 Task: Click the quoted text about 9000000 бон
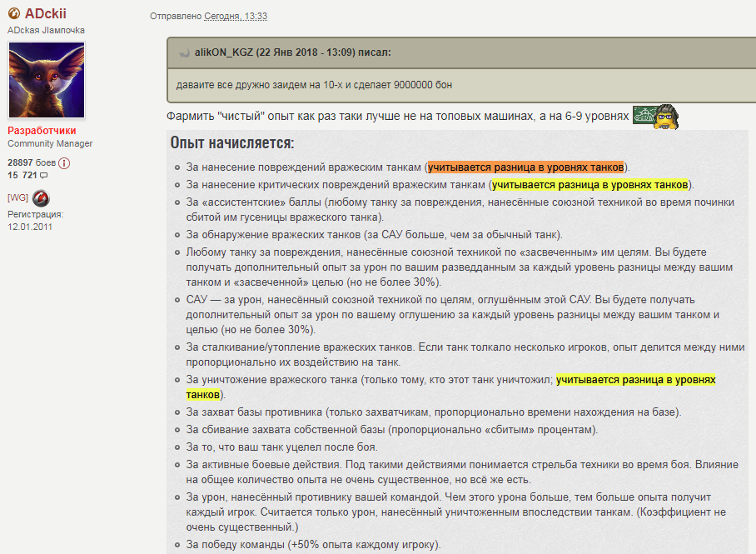[314, 85]
